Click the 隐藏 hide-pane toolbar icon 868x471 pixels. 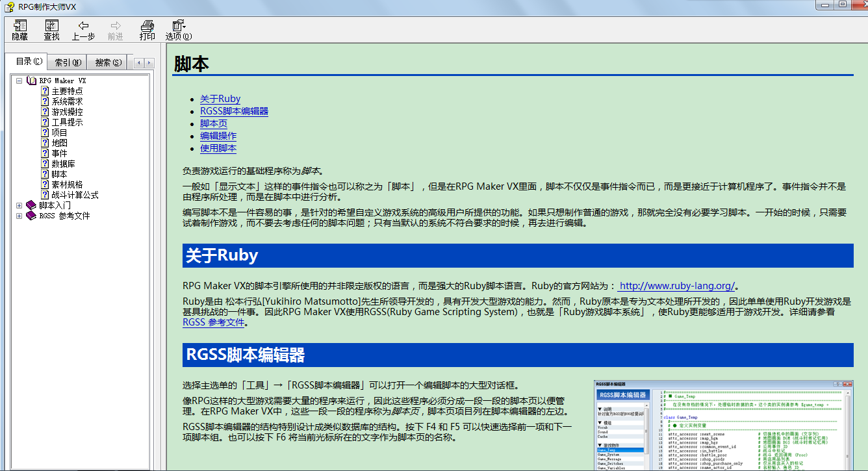click(19, 26)
